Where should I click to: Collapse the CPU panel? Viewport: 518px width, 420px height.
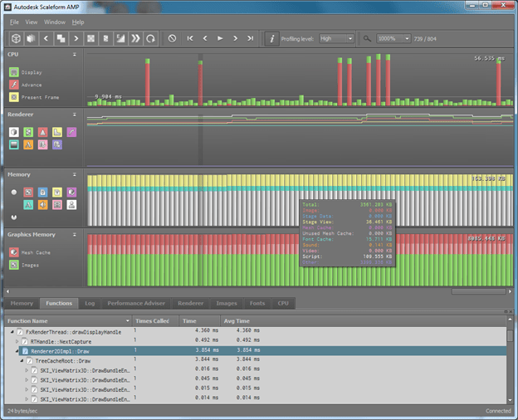pyautogui.click(x=75, y=54)
